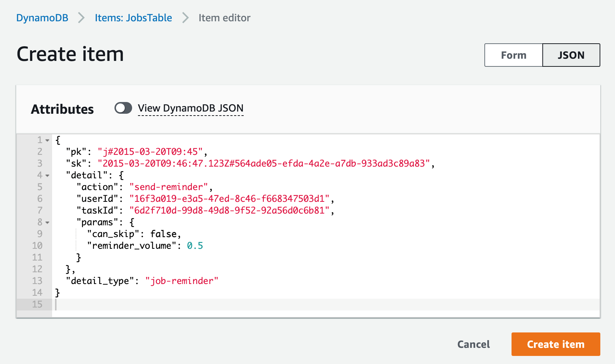Screen dimensions: 615x364
Task: Click the job-reminder detail_type value
Action: click(182, 281)
